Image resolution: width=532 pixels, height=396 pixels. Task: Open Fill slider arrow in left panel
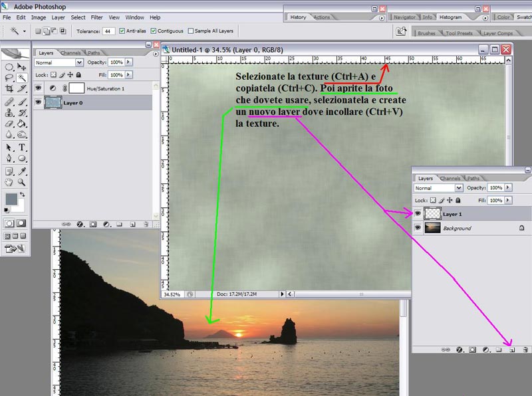128,74
